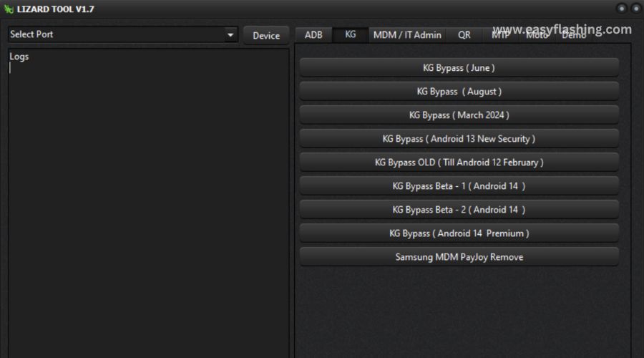
Task: Start KG Bypass ( March 2024 )
Action: [459, 115]
